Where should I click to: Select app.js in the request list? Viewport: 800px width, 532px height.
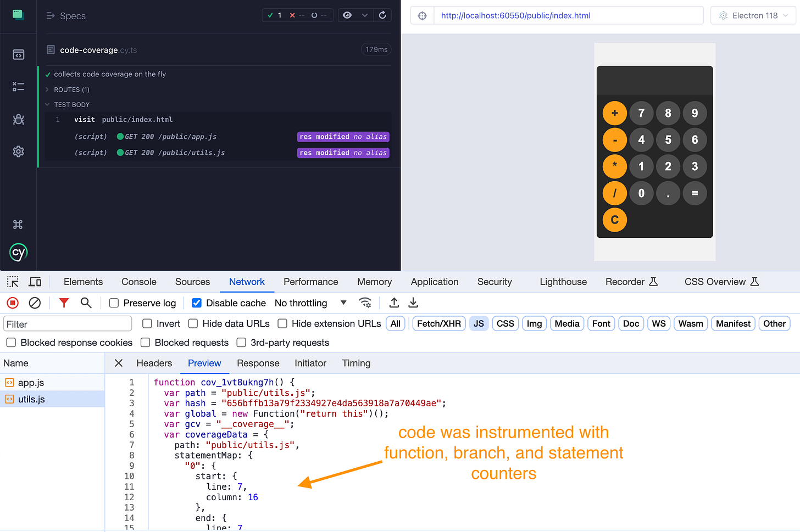click(x=52, y=383)
